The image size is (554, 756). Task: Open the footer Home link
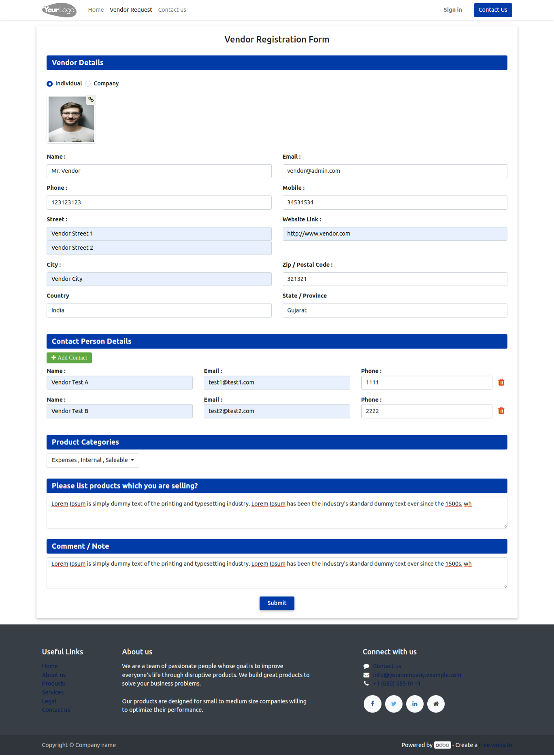pos(50,666)
